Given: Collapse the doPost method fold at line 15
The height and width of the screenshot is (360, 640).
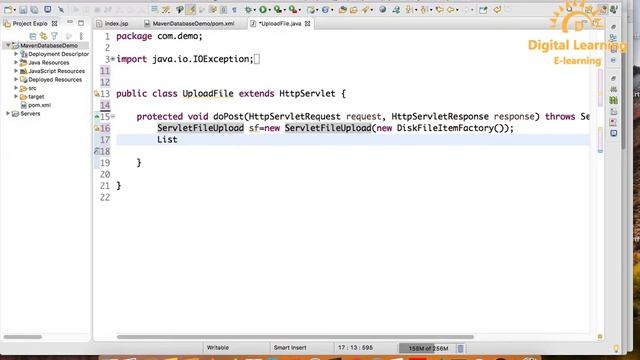Looking at the screenshot, I should coord(113,117).
